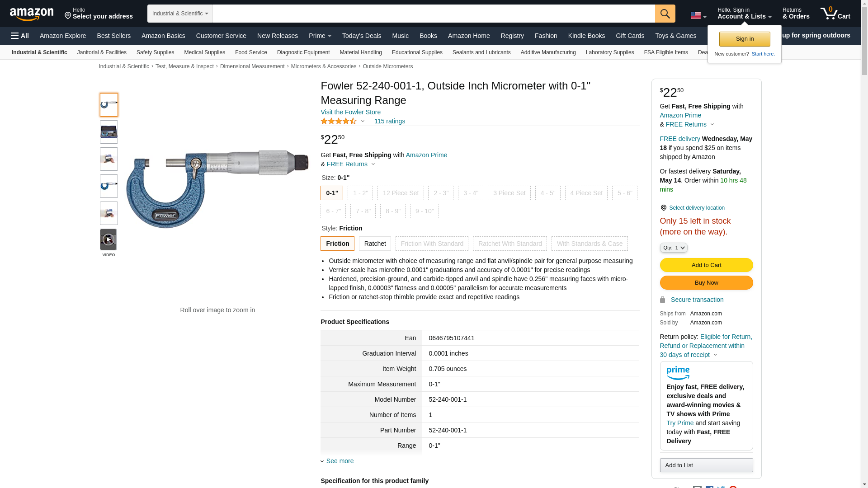This screenshot has height=488, width=868.
Task: Click the star rating icons
Action: [x=339, y=121]
